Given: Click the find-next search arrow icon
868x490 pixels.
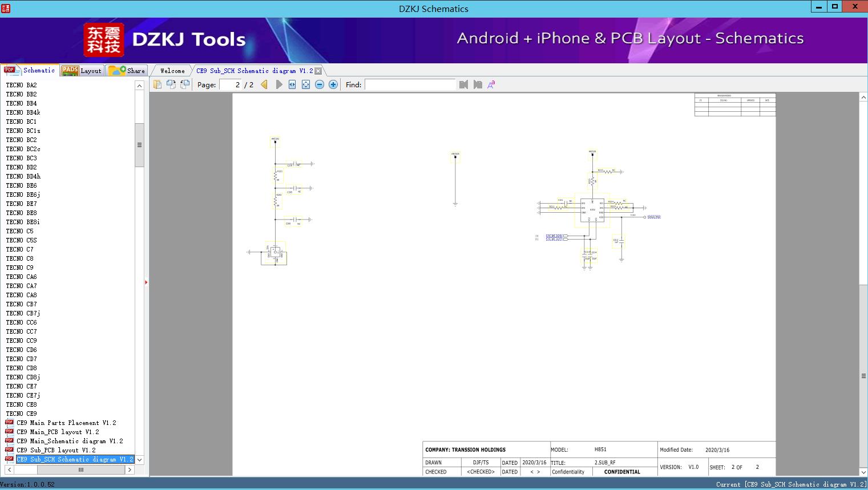Looking at the screenshot, I should [478, 84].
